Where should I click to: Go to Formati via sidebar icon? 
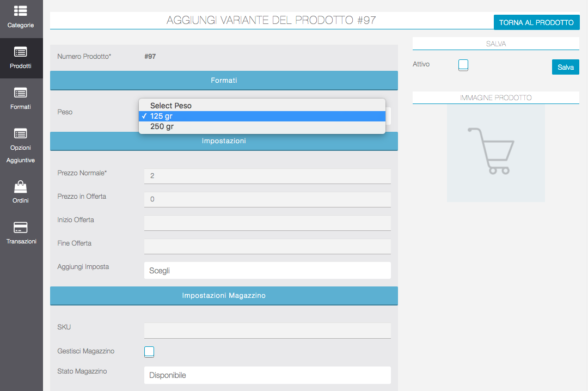[x=21, y=93]
